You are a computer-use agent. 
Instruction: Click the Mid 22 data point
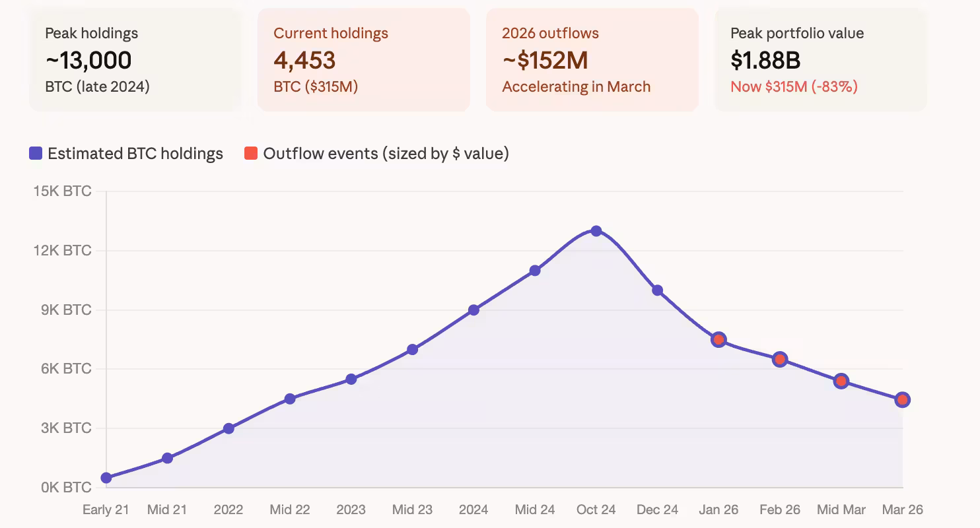coord(290,399)
